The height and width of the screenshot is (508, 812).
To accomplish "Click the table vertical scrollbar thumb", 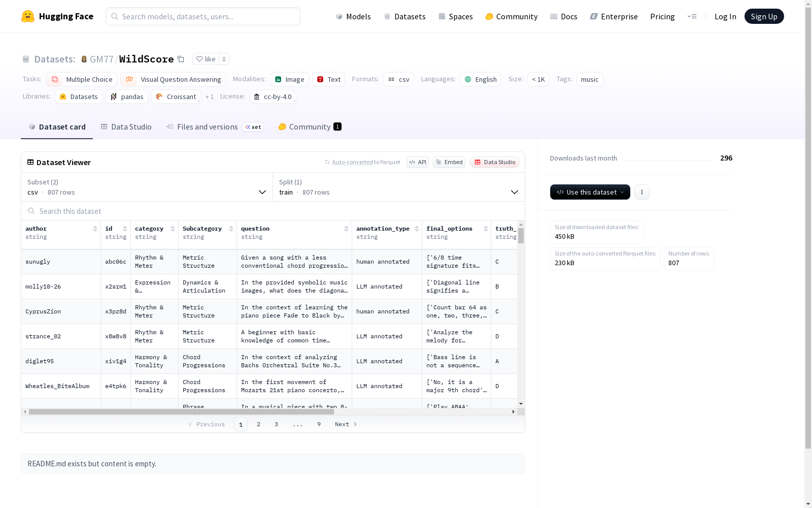I will pos(521,236).
